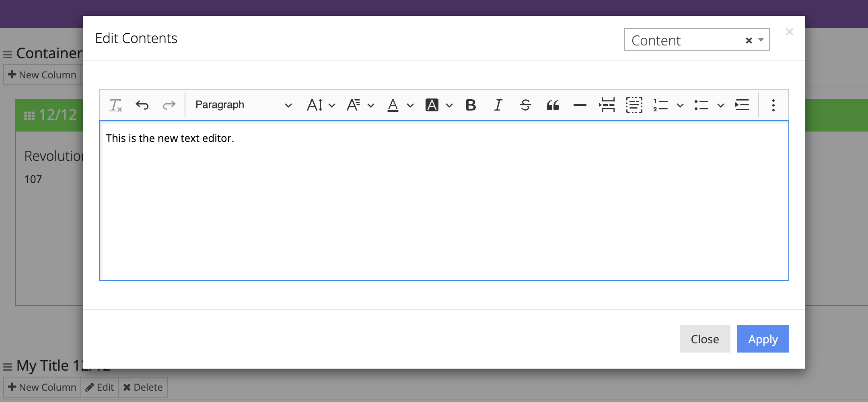Viewport: 868px width, 402px height.
Task: Insert a horizontal line
Action: coord(580,105)
